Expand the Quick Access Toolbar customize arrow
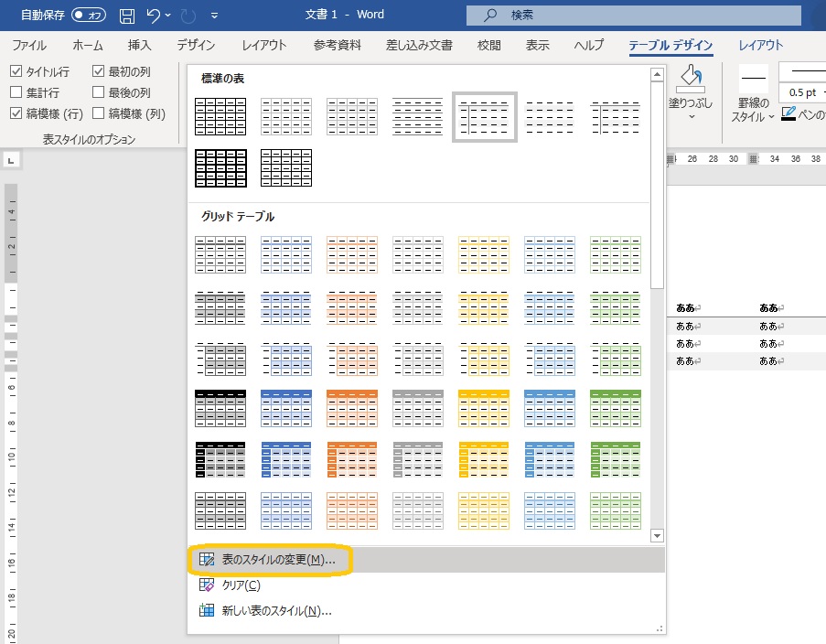This screenshot has width=826, height=644. tap(214, 16)
